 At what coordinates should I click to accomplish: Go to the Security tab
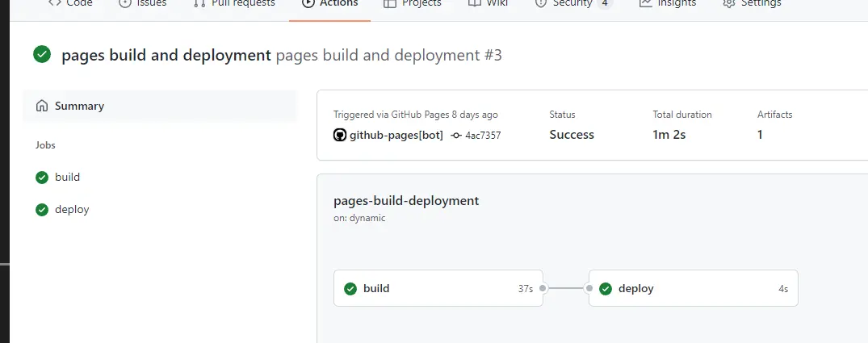tap(572, 4)
